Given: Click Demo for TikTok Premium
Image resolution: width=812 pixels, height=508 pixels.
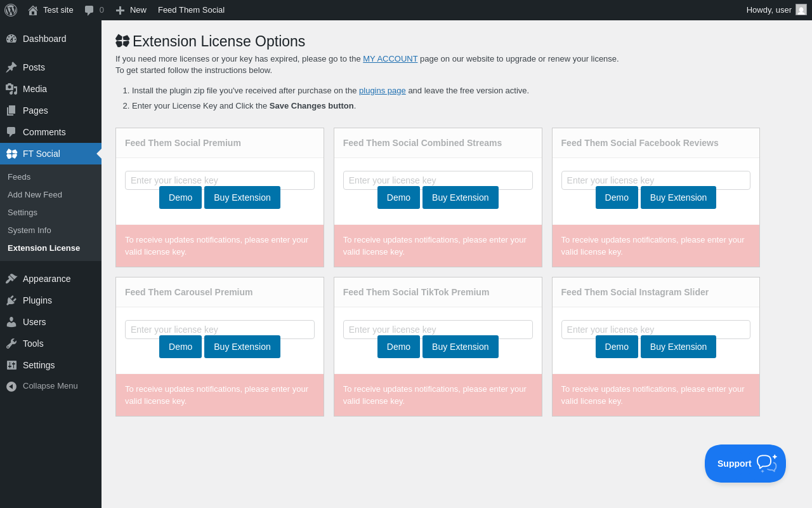Looking at the screenshot, I should [x=398, y=347].
